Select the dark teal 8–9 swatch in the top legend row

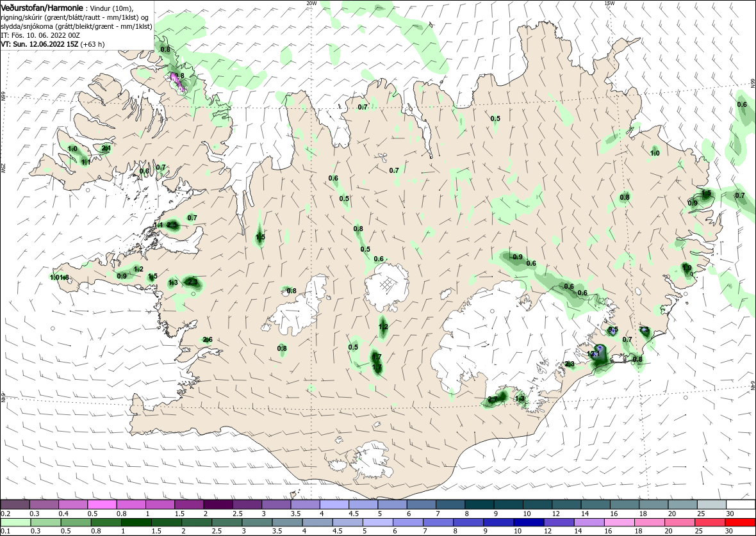coord(479,504)
